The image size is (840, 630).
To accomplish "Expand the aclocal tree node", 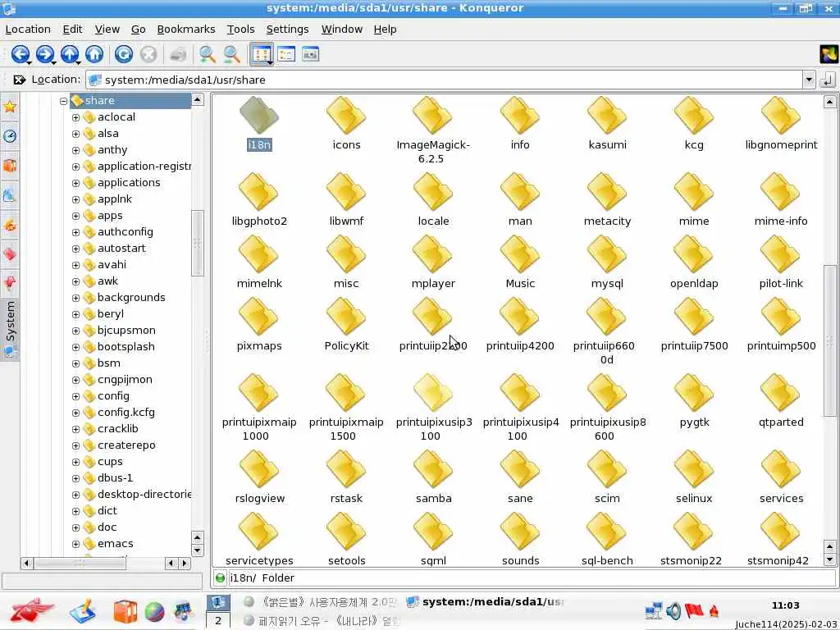I will click(x=75, y=117).
